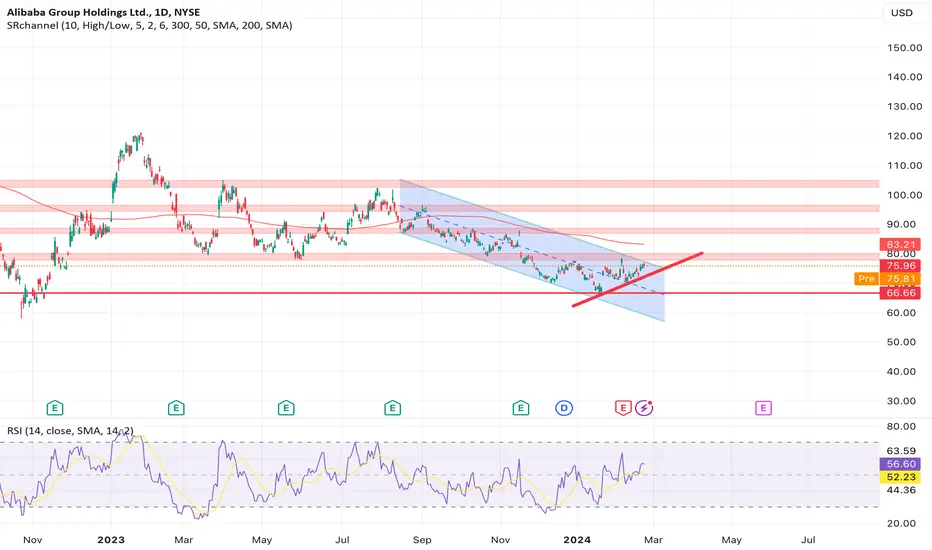
Task: Click the 2024 time axis label
Action: click(x=577, y=540)
